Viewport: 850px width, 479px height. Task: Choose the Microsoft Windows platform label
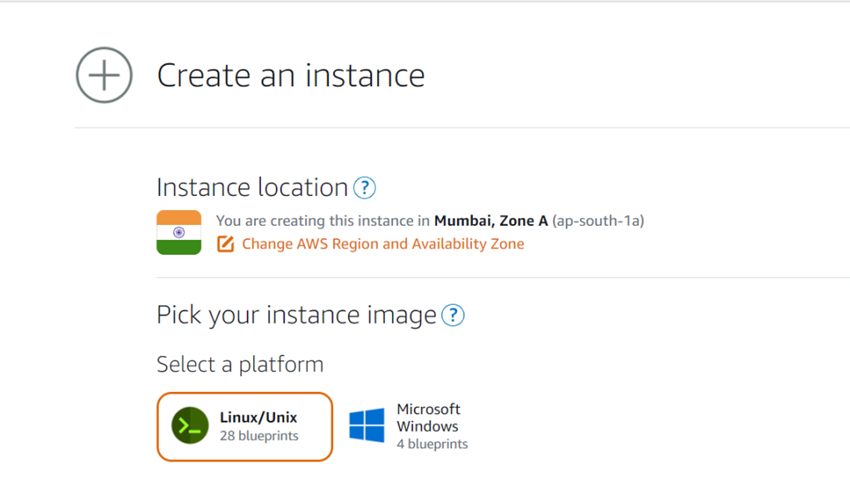pyautogui.click(x=428, y=417)
